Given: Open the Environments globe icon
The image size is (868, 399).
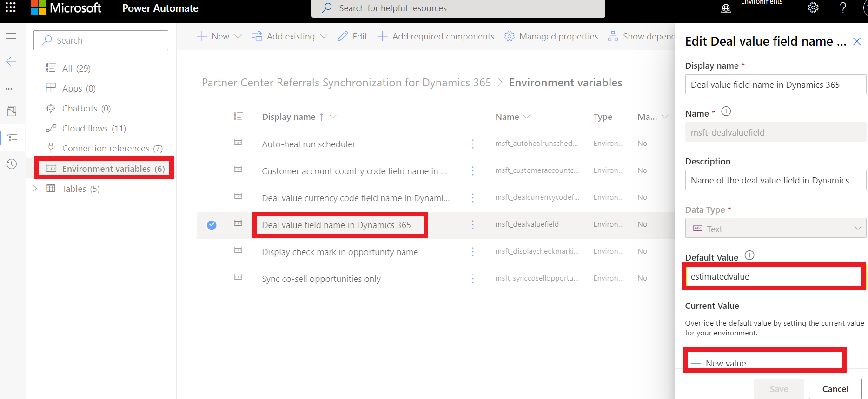Looking at the screenshot, I should pyautogui.click(x=726, y=8).
